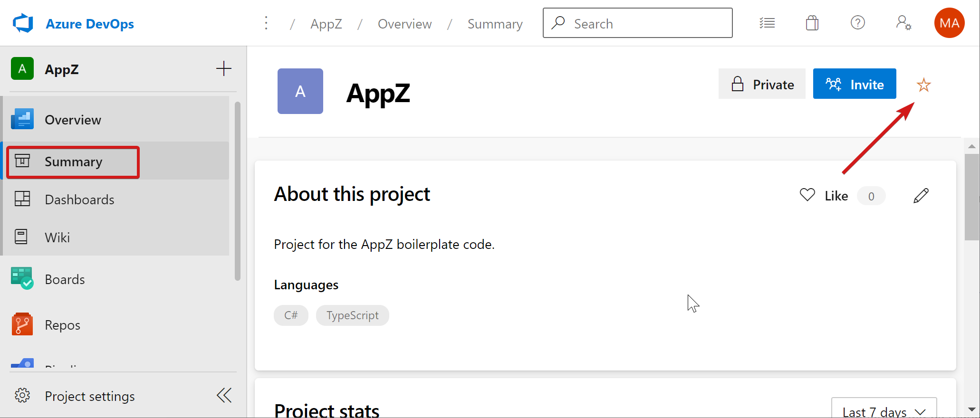Go to Overview in the breadcrumb

click(x=404, y=24)
